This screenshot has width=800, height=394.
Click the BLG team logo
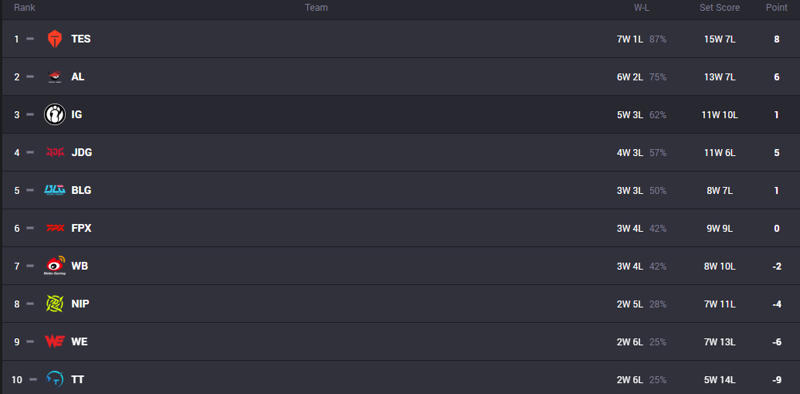pos(55,190)
